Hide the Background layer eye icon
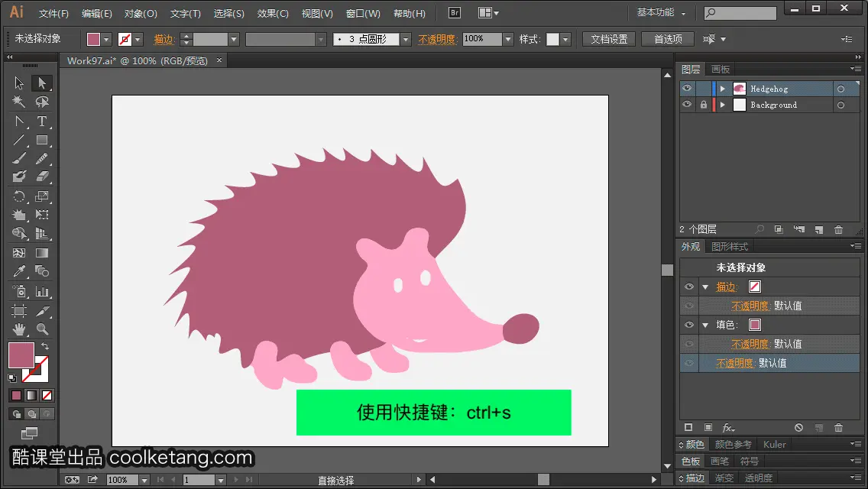The width and height of the screenshot is (868, 489). (687, 105)
